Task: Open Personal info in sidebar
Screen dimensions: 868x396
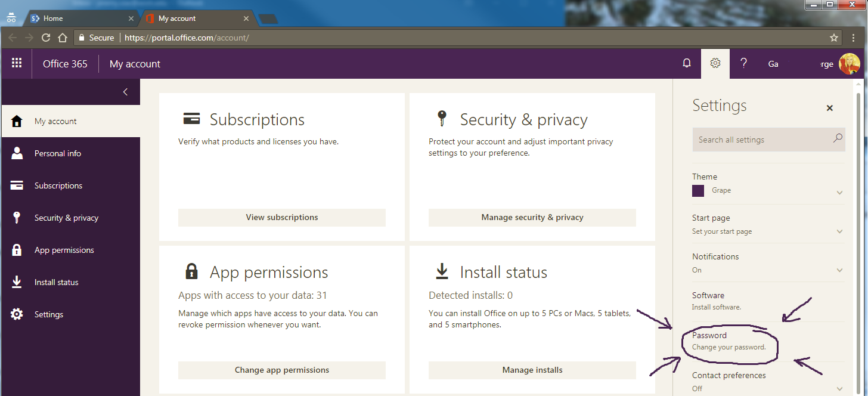Action: tap(71, 153)
